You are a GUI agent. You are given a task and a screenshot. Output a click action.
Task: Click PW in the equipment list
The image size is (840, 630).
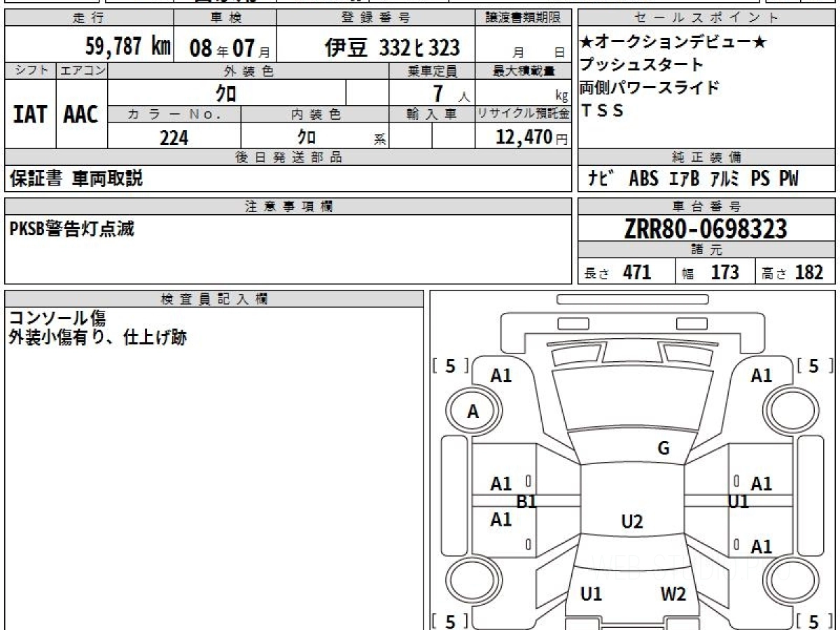[788, 178]
